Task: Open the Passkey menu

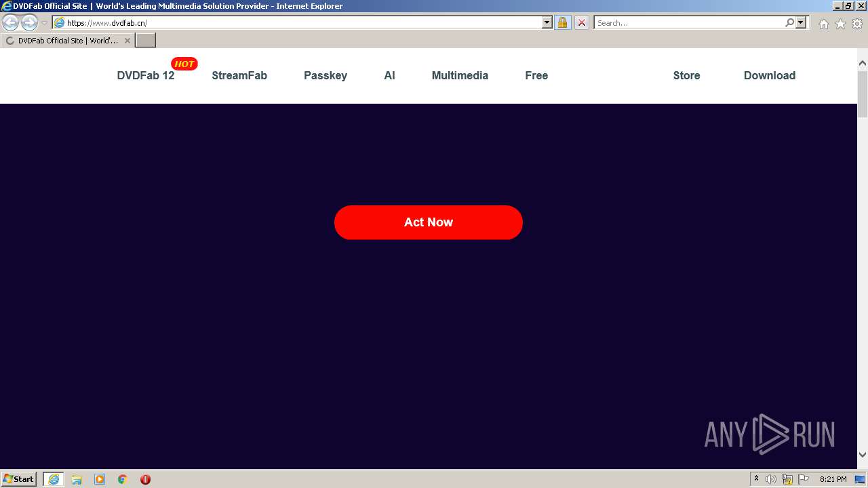Action: 325,75
